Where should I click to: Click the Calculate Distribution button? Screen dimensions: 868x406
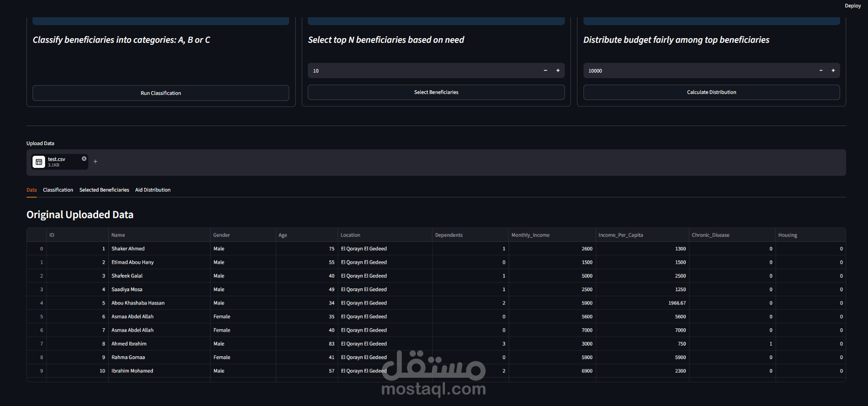[x=711, y=92]
